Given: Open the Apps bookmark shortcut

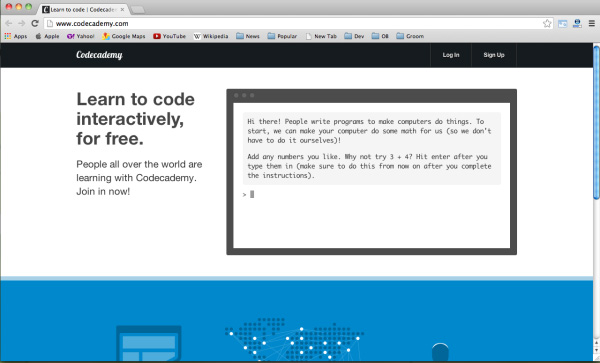Looking at the screenshot, I should pyautogui.click(x=16, y=36).
